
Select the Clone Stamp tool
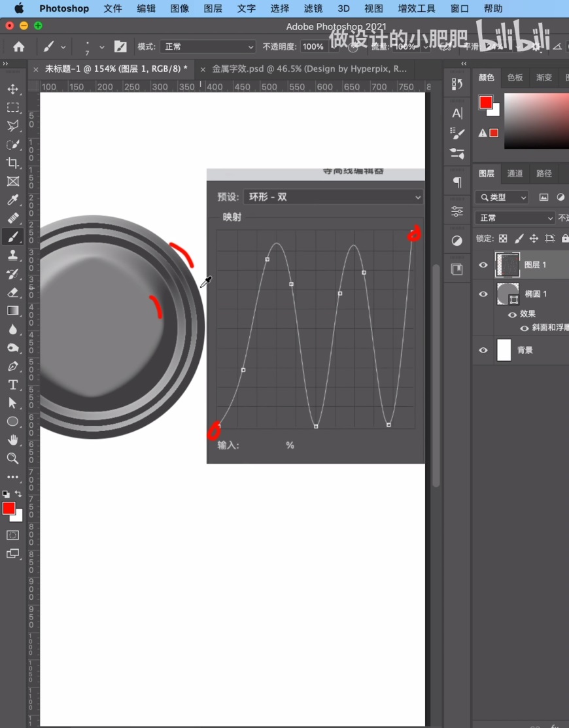12,255
